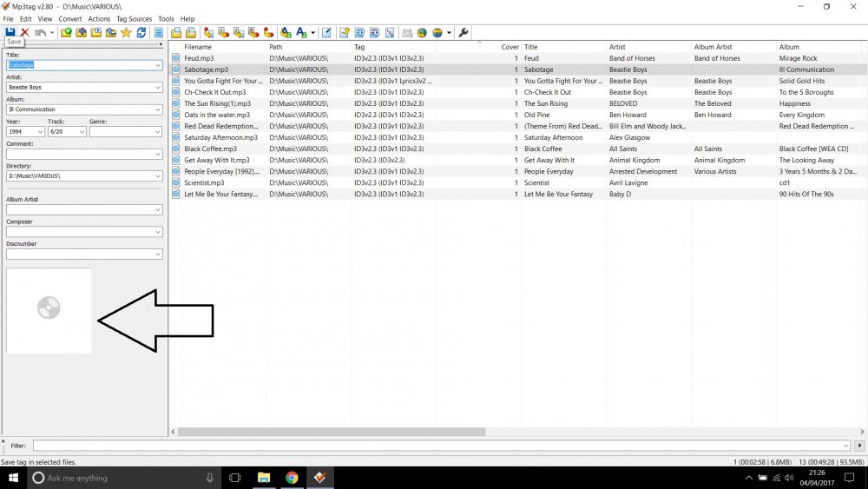The image size is (868, 489).
Task: Click the Album Artist input field
Action: [84, 209]
